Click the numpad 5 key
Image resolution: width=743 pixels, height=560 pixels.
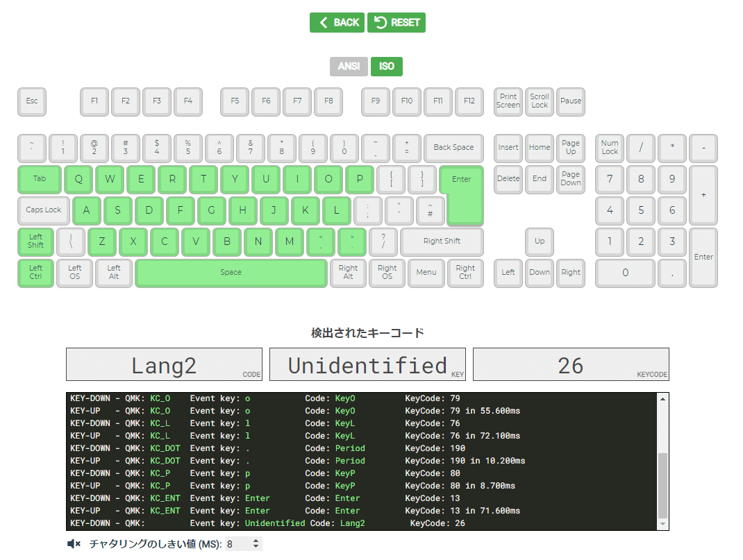click(x=641, y=210)
